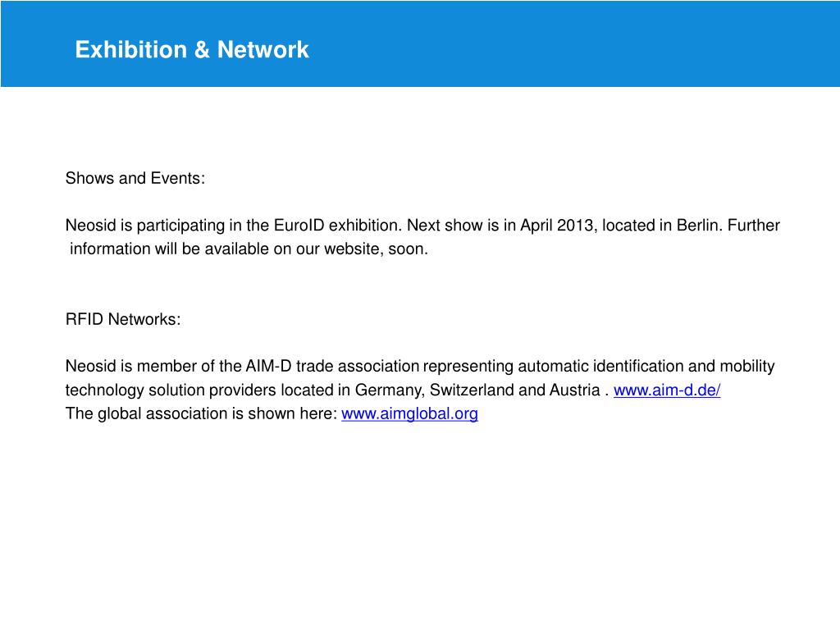Click the word EuroID in the paragraph
840x630 pixels.
299,226
